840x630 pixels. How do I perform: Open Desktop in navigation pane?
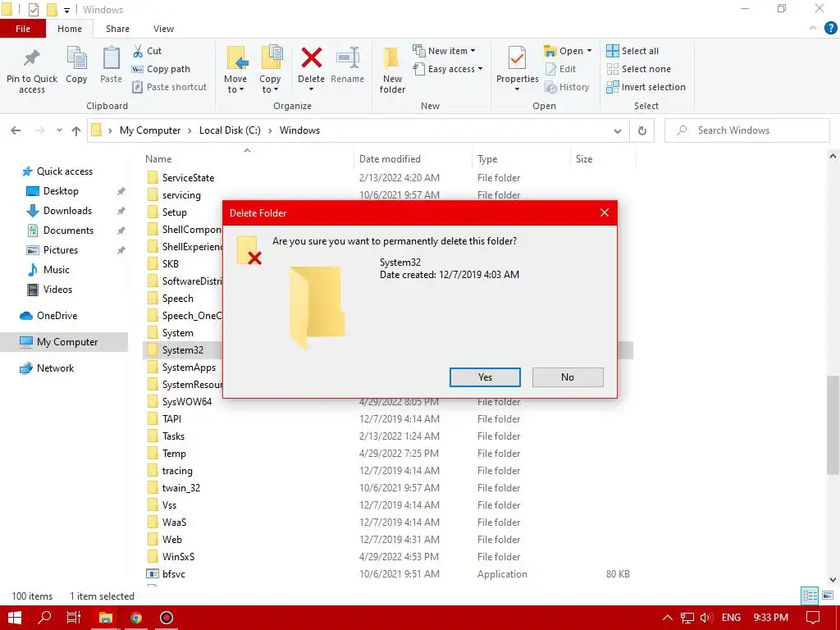tap(61, 191)
